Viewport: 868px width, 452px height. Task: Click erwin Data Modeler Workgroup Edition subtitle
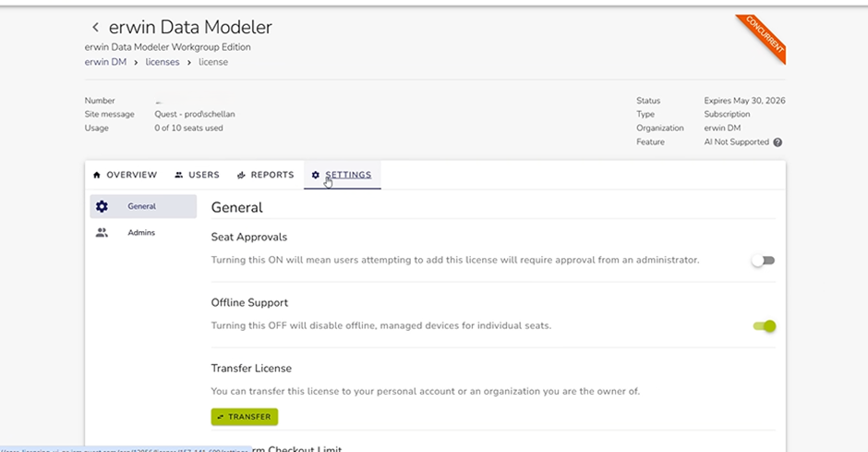168,47
